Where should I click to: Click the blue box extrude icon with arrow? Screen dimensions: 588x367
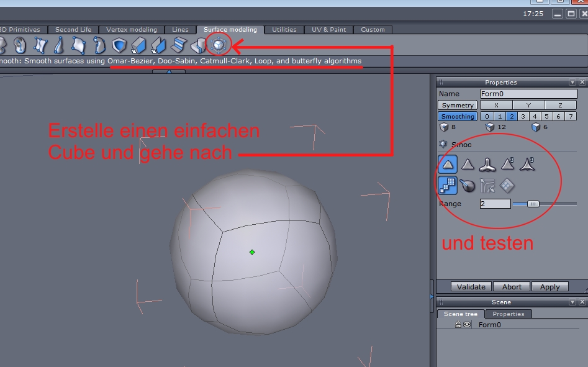pos(138,45)
